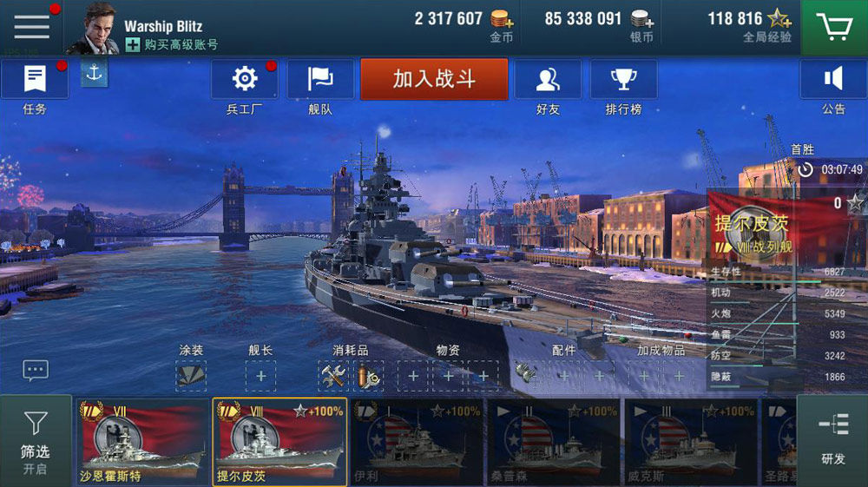Open the 舰队 fleet flag icon
Screen dimensions: 868x487
pos(320,79)
